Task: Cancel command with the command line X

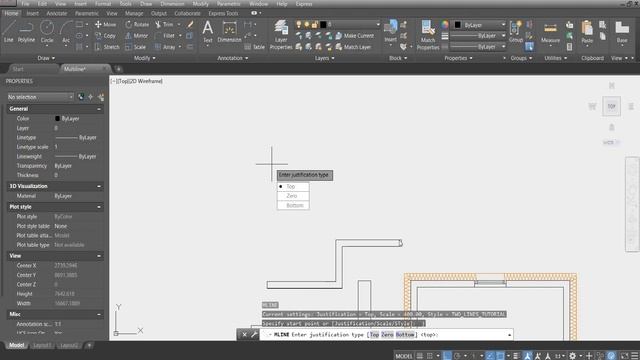Action: [244, 335]
